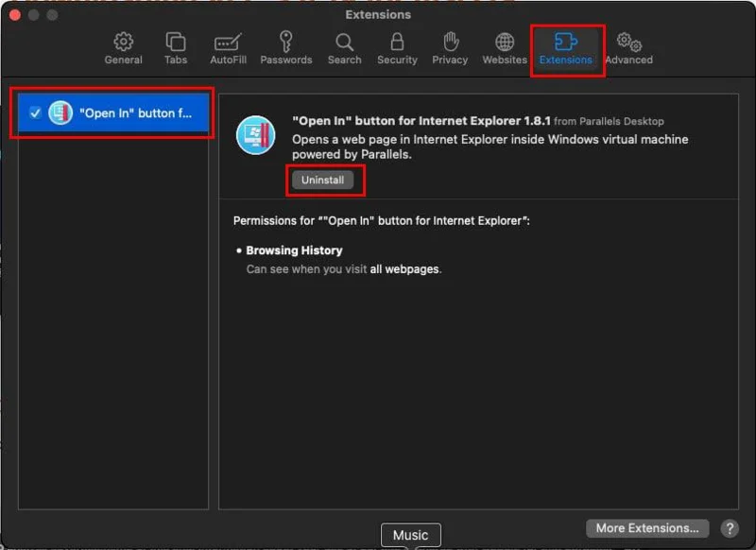The height and width of the screenshot is (550, 756).
Task: Go to the Passwords pane
Action: point(286,48)
